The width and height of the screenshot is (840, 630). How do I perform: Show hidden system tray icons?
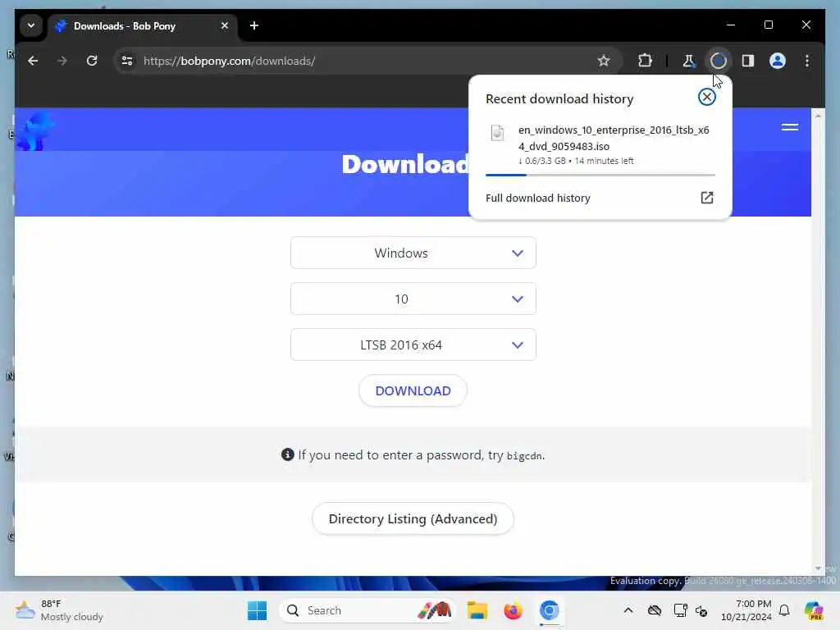[x=628, y=610]
